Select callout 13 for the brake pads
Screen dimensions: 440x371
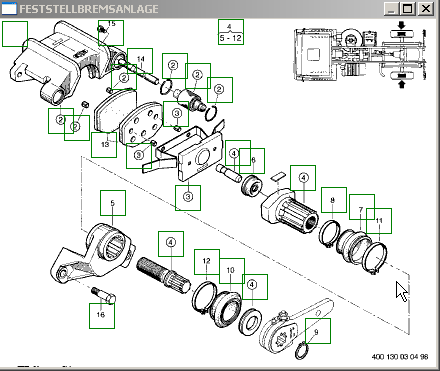click(104, 145)
